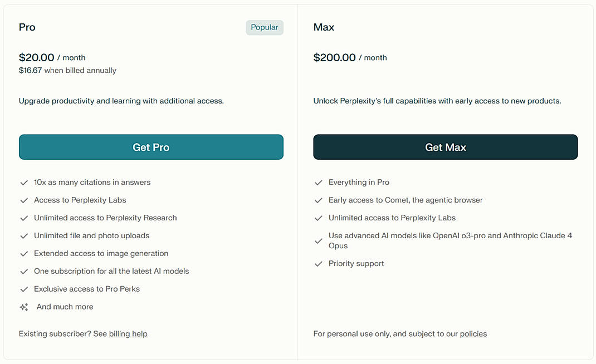
Task: Click the checkmark beside "Early access to Comet"
Action: tap(319, 200)
